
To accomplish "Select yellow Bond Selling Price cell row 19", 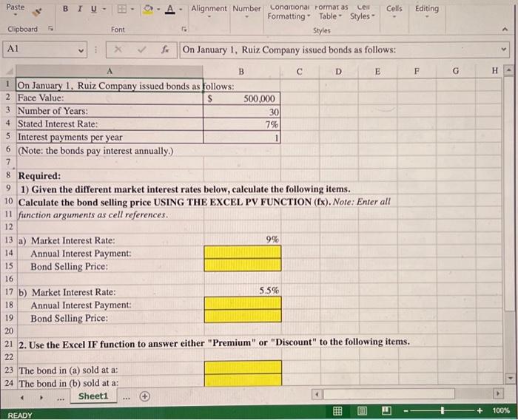I will coord(243,316).
